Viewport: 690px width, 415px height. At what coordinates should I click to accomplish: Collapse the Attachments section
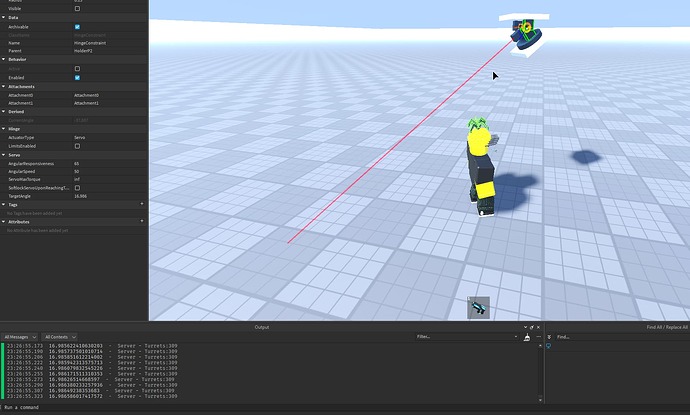point(4,87)
